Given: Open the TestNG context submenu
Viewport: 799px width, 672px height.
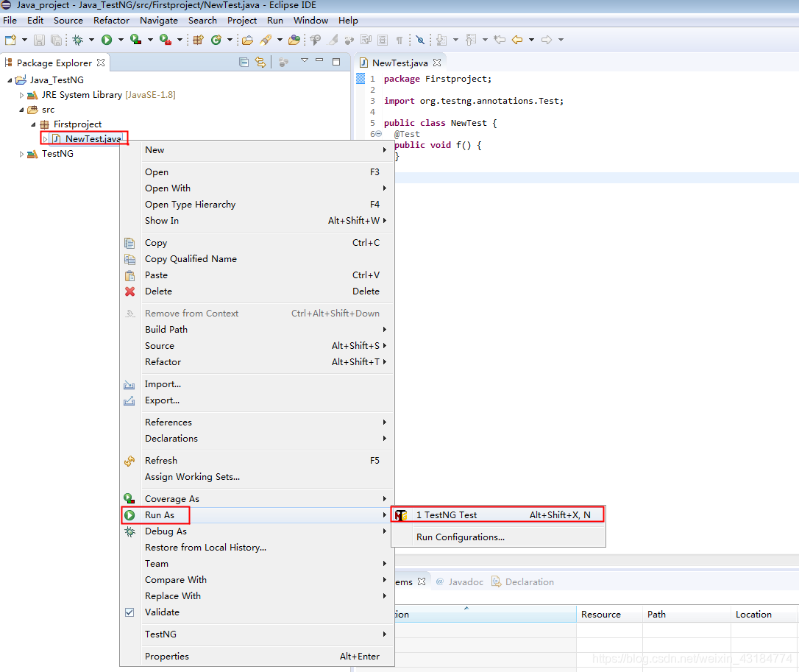Looking at the screenshot, I should pyautogui.click(x=258, y=634).
